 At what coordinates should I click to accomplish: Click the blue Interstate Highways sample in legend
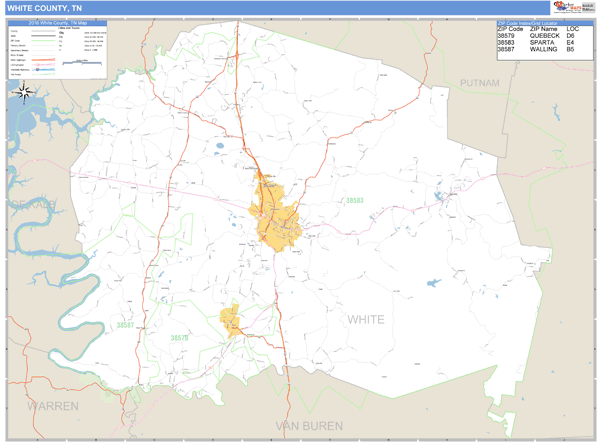(x=43, y=70)
